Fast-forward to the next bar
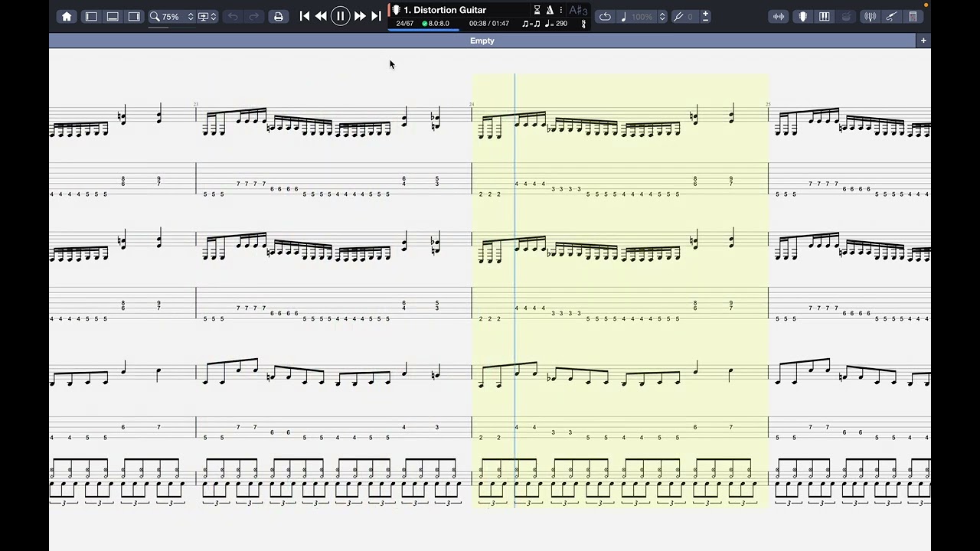Screen dimensions: 980x551 click(360, 16)
